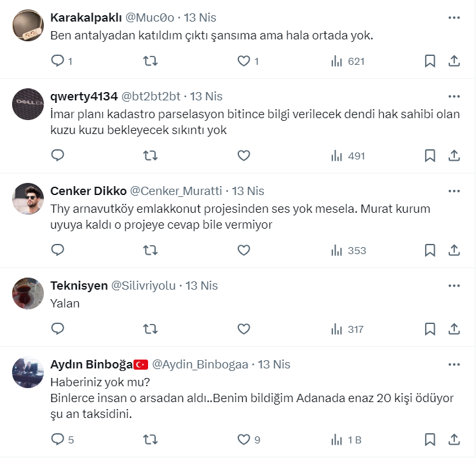
Task: Share Aydın Binboğa's tweet
Action: 454,439
